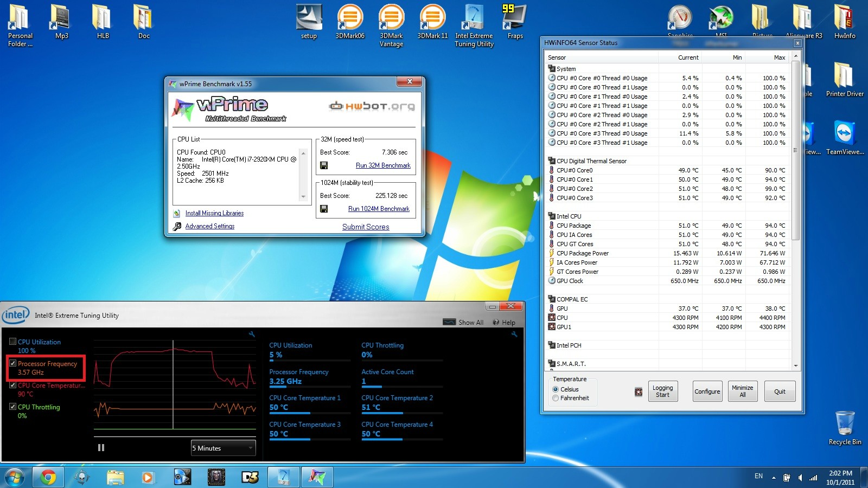Click the HWiNFO scrollbar up arrow

(796, 56)
